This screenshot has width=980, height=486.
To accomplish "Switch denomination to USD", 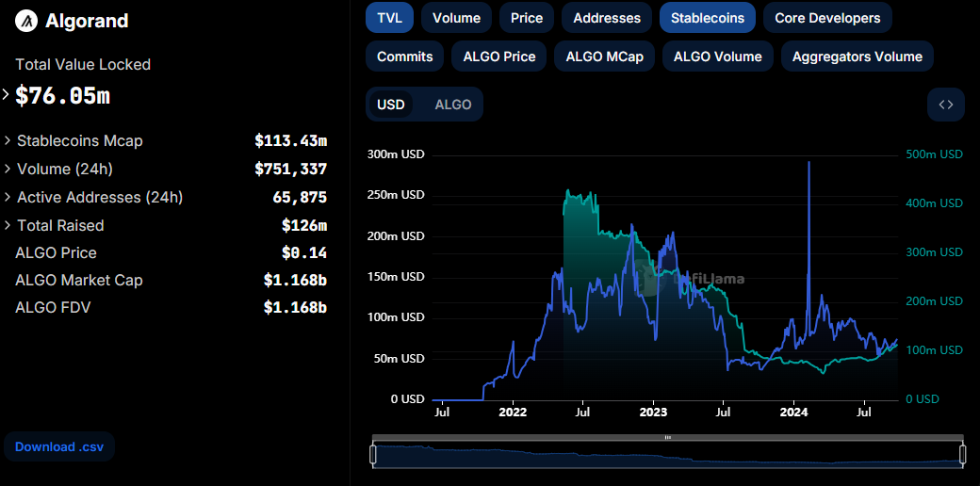I will [391, 105].
